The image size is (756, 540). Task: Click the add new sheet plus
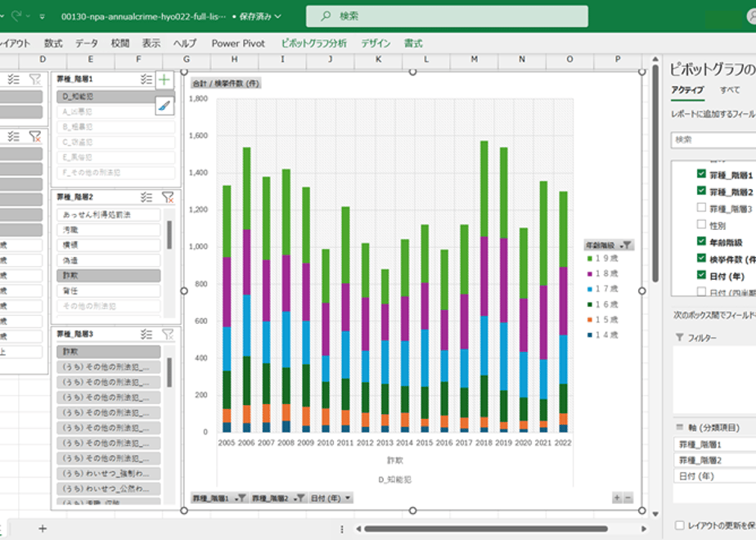pyautogui.click(x=43, y=529)
